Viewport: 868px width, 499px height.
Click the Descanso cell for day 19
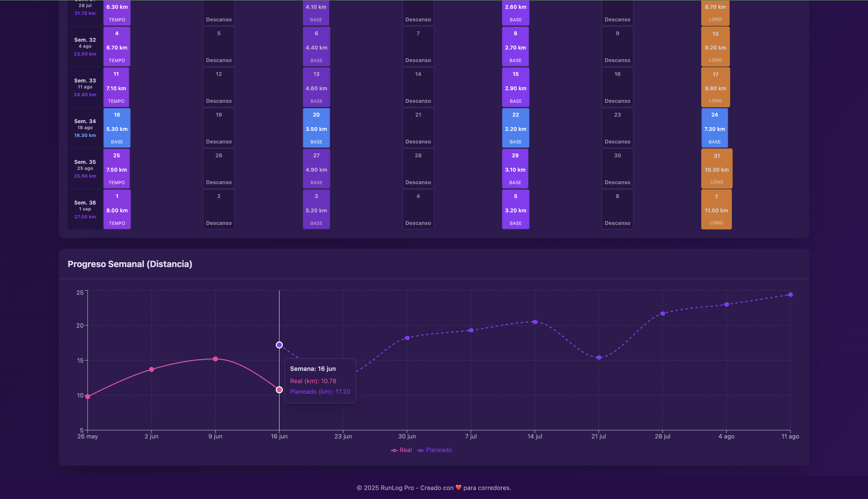pyautogui.click(x=219, y=128)
